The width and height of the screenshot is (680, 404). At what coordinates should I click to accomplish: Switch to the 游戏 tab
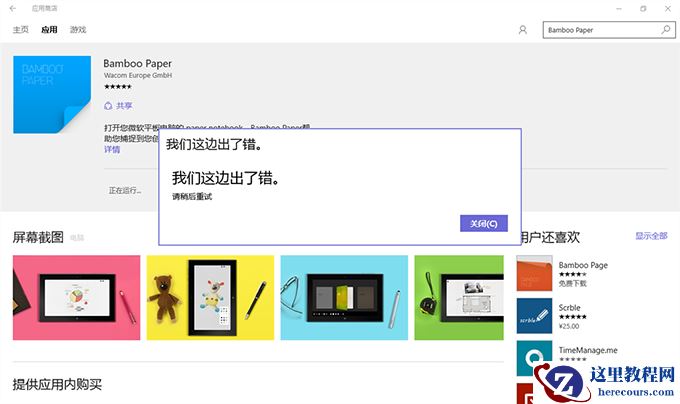[x=78, y=29]
